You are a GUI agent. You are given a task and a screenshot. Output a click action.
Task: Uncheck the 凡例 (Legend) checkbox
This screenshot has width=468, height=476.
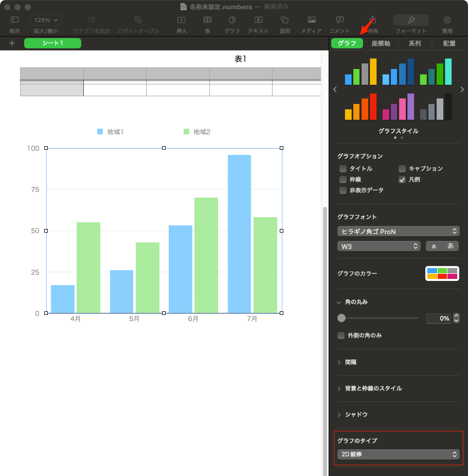[402, 180]
